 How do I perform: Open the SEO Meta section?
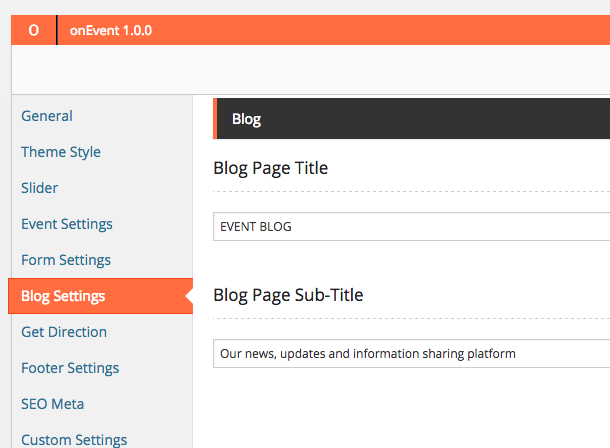[x=53, y=404]
